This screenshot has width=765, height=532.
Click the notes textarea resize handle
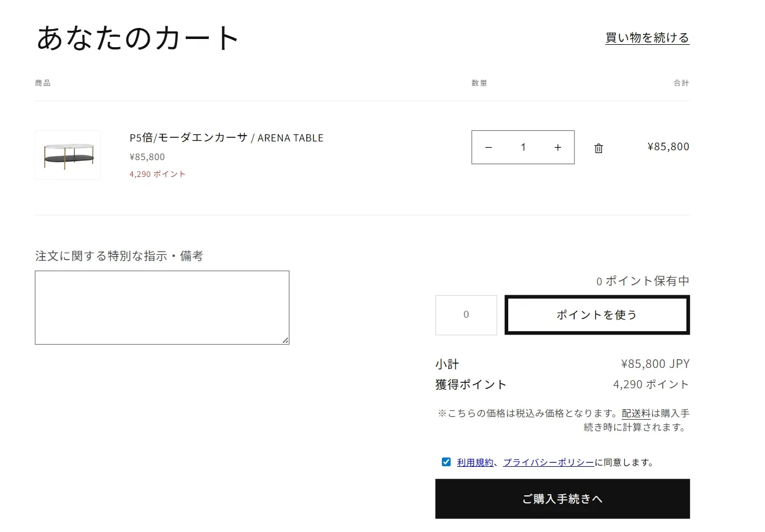(x=285, y=341)
